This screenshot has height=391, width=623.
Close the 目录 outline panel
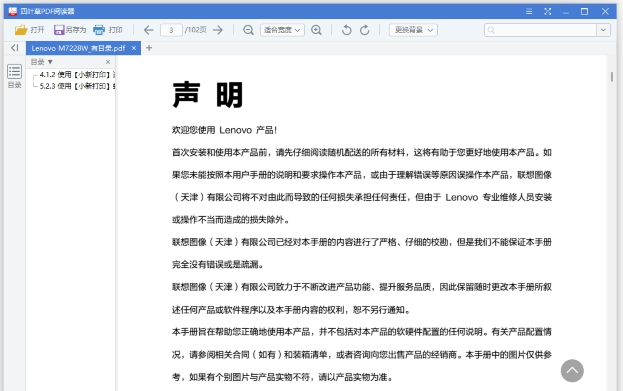[108, 62]
